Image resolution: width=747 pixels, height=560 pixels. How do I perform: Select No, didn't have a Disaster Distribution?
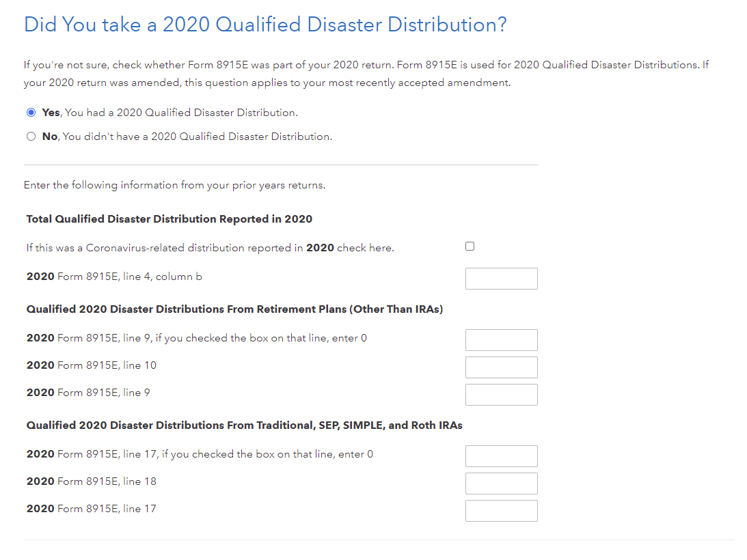(31, 137)
